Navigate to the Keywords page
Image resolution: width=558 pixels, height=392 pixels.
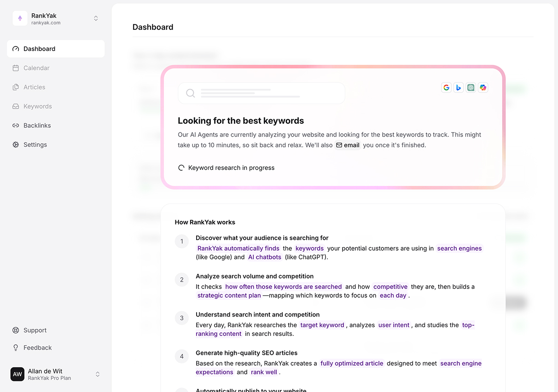click(37, 106)
